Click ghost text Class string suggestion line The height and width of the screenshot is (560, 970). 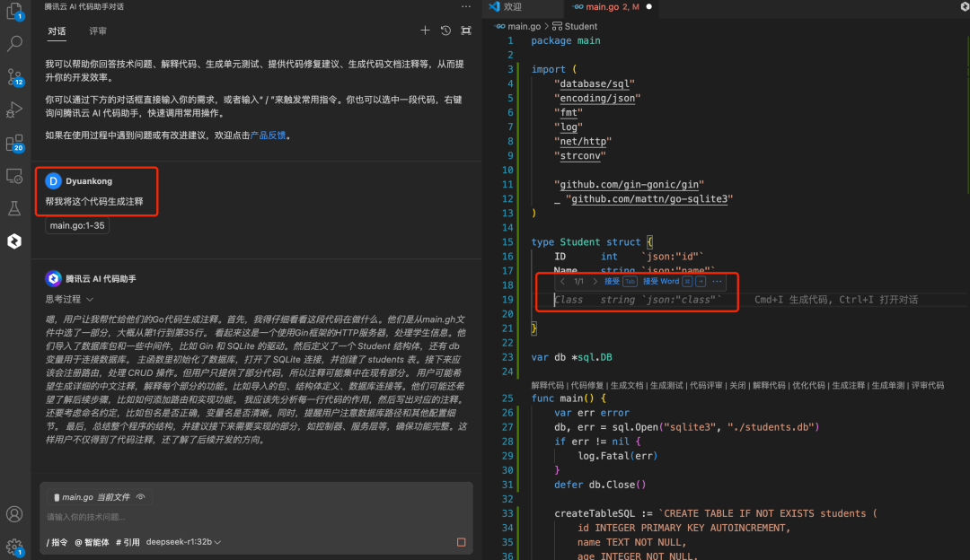coord(638,300)
